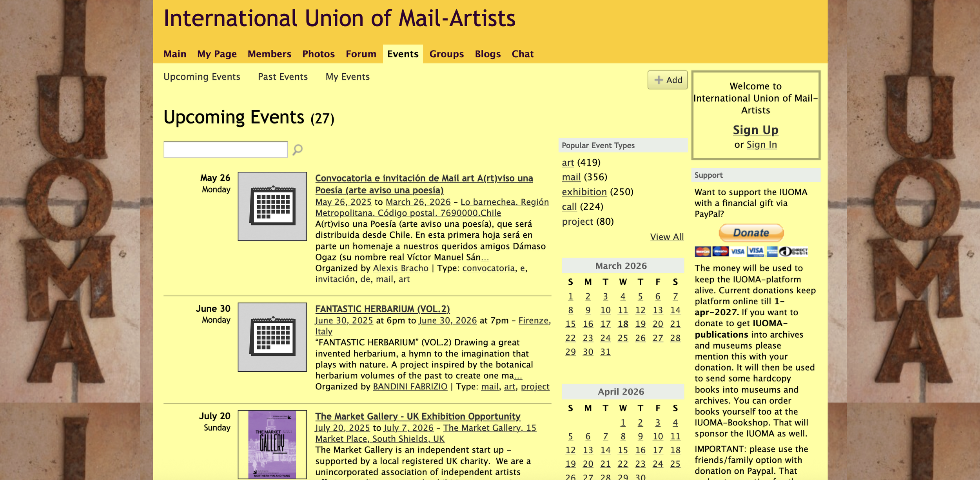The image size is (980, 480).
Task: Select March 18 in the calendar
Action: (x=622, y=324)
